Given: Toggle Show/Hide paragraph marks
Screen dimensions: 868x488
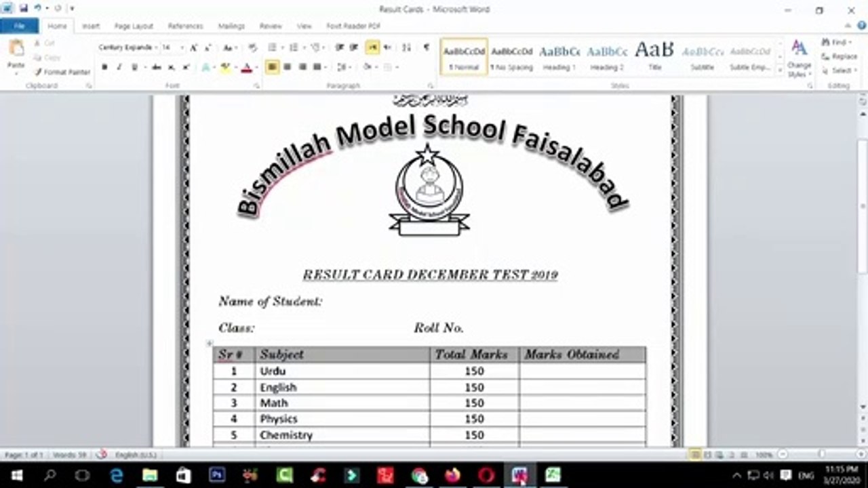Looking at the screenshot, I should [x=426, y=47].
